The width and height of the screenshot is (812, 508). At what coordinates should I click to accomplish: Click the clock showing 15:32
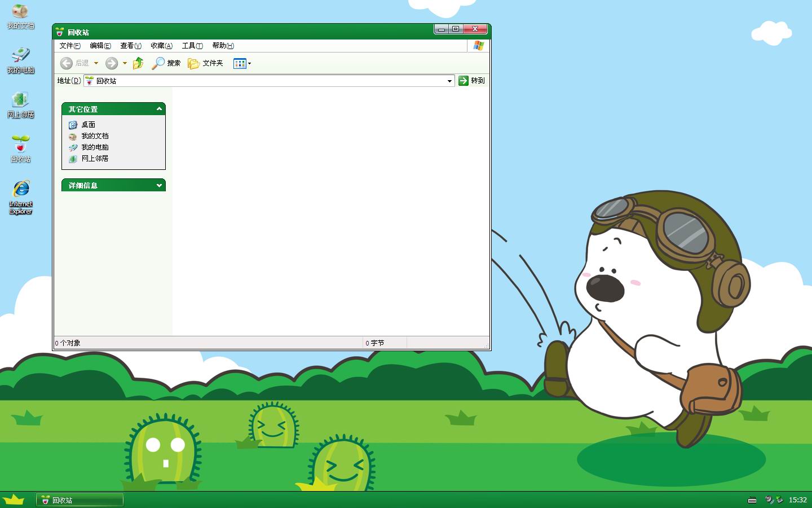[x=797, y=500]
